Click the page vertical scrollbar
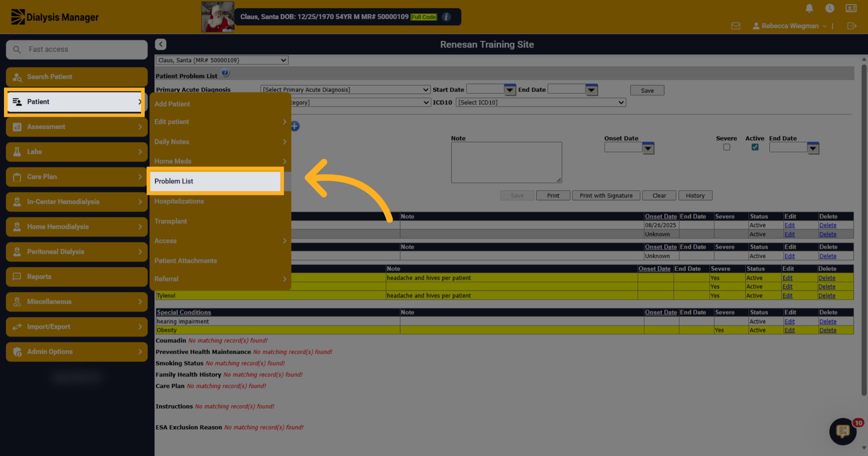This screenshot has width=868, height=456. [864, 230]
